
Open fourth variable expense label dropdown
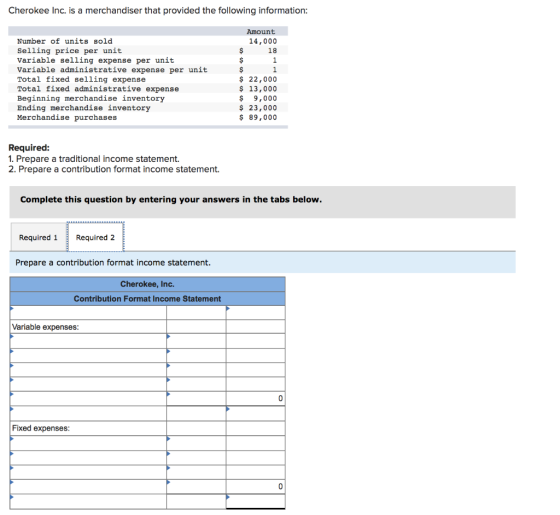pos(88,384)
